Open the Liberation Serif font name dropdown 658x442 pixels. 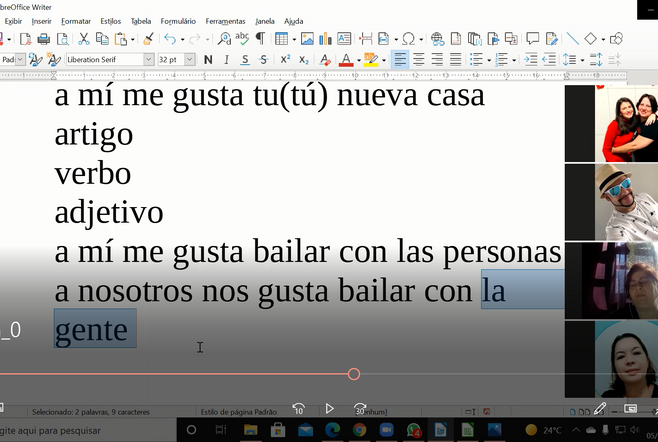(x=149, y=60)
